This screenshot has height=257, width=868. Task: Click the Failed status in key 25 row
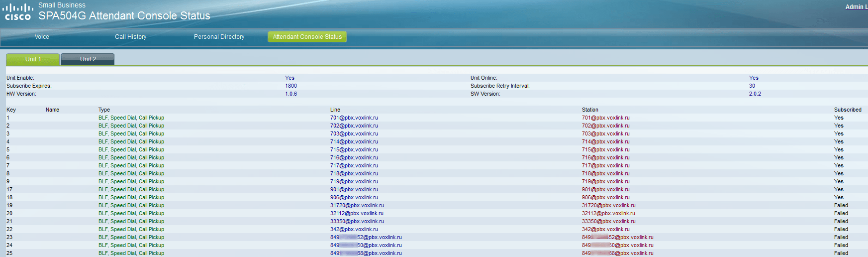[841, 253]
